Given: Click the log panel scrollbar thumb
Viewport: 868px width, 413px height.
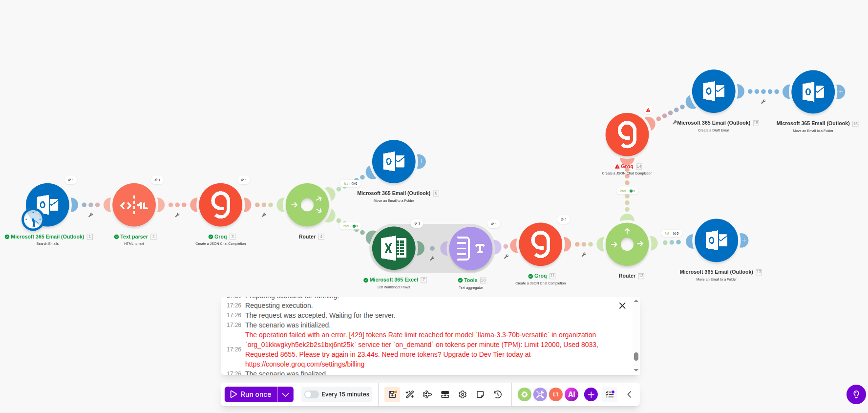Looking at the screenshot, I should tap(636, 356).
